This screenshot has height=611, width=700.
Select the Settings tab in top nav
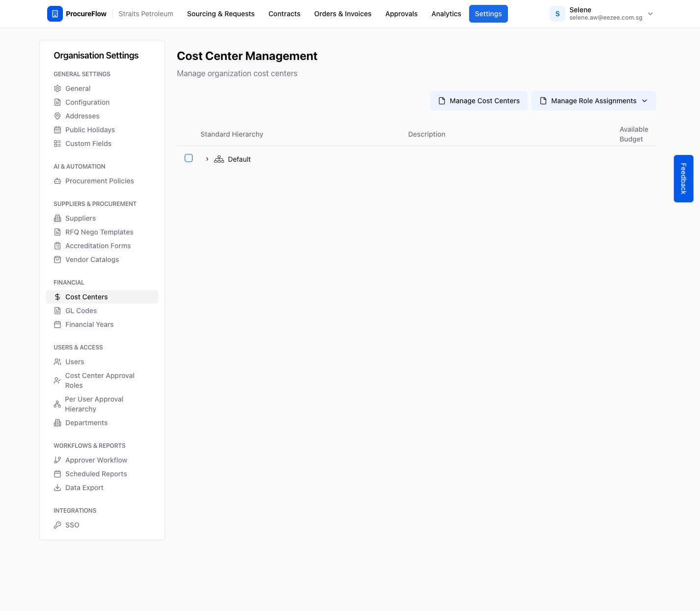(x=488, y=14)
